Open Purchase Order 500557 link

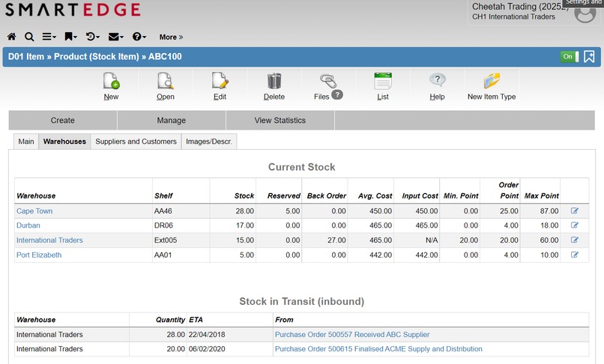[352, 334]
